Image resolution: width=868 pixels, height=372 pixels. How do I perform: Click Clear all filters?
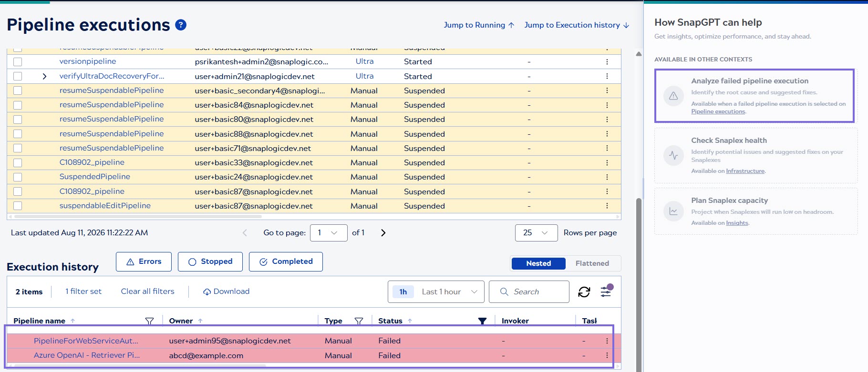(147, 292)
